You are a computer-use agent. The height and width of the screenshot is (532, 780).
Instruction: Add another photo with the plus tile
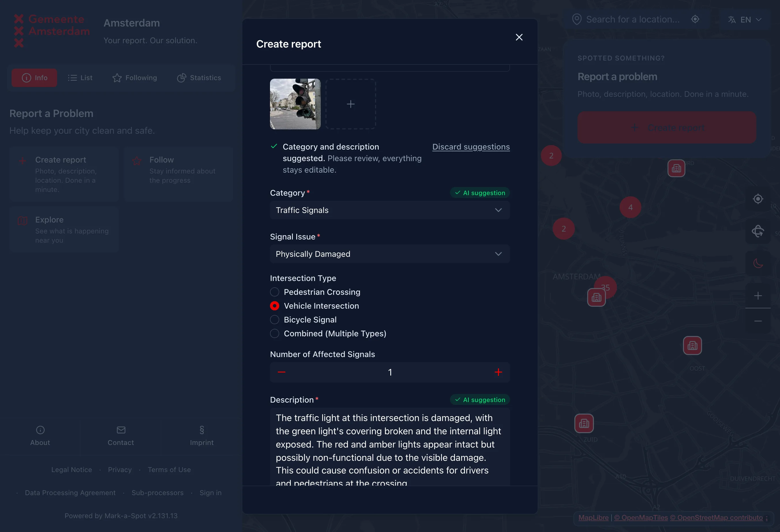[x=350, y=104]
